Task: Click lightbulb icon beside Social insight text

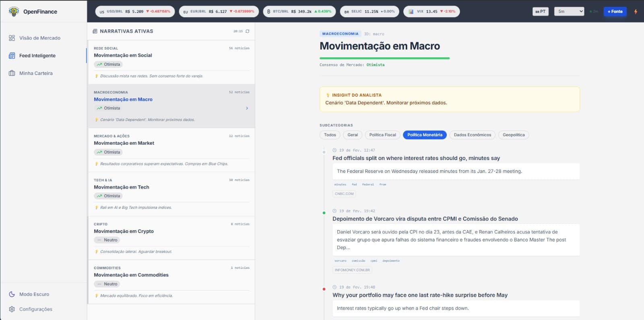Action: click(x=96, y=76)
